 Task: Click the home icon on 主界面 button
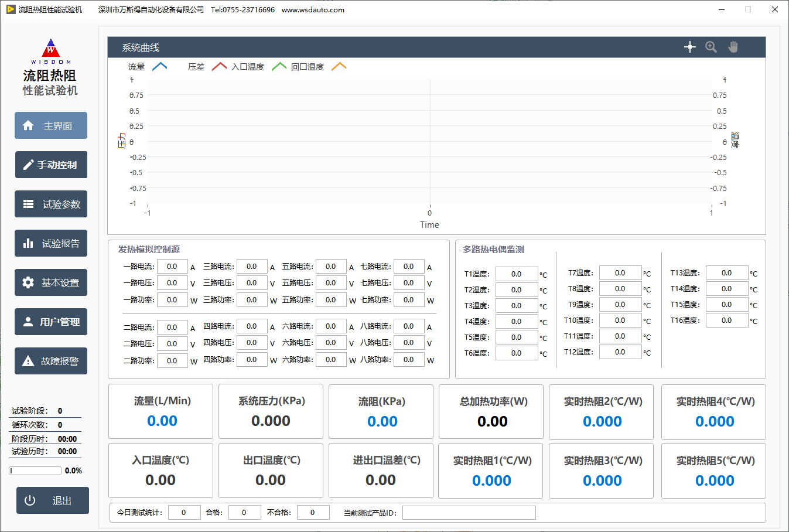pyautogui.click(x=28, y=125)
